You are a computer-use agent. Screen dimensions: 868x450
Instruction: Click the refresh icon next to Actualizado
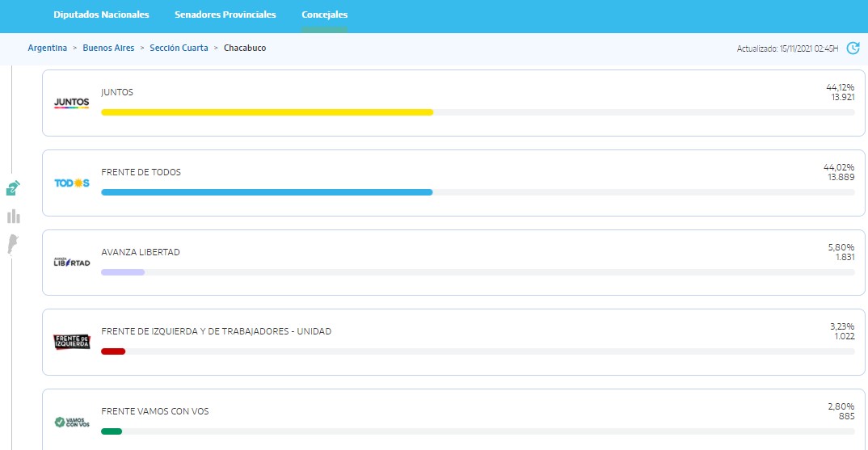pos(853,48)
